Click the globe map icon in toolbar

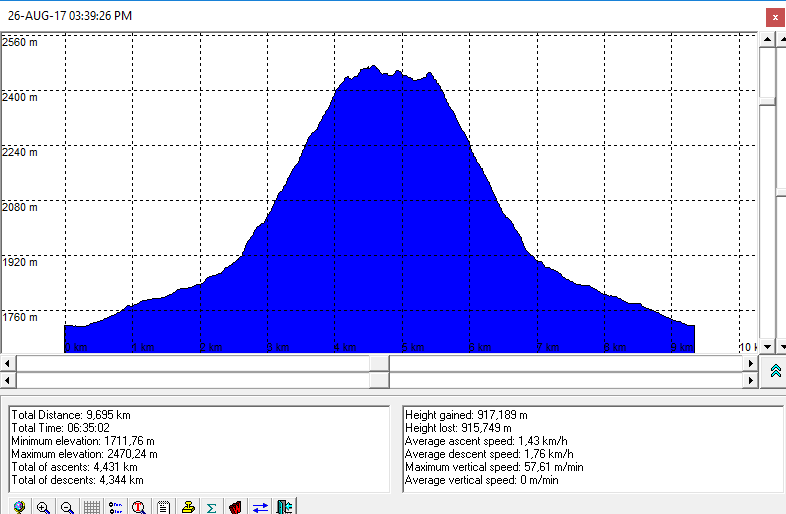click(x=19, y=506)
